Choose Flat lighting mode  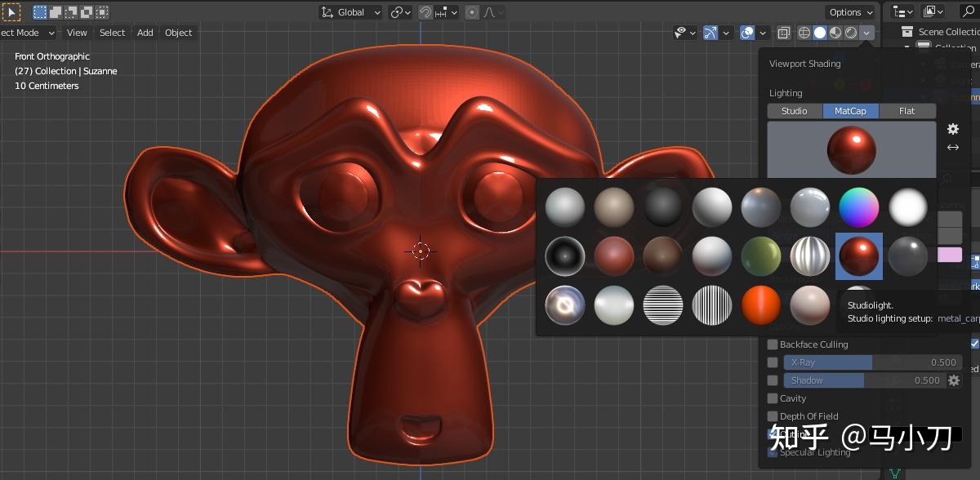906,111
